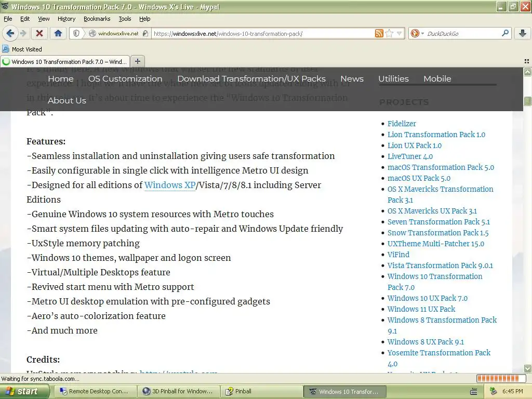
Task: Go to Home in site navigation
Action: pyautogui.click(x=61, y=79)
